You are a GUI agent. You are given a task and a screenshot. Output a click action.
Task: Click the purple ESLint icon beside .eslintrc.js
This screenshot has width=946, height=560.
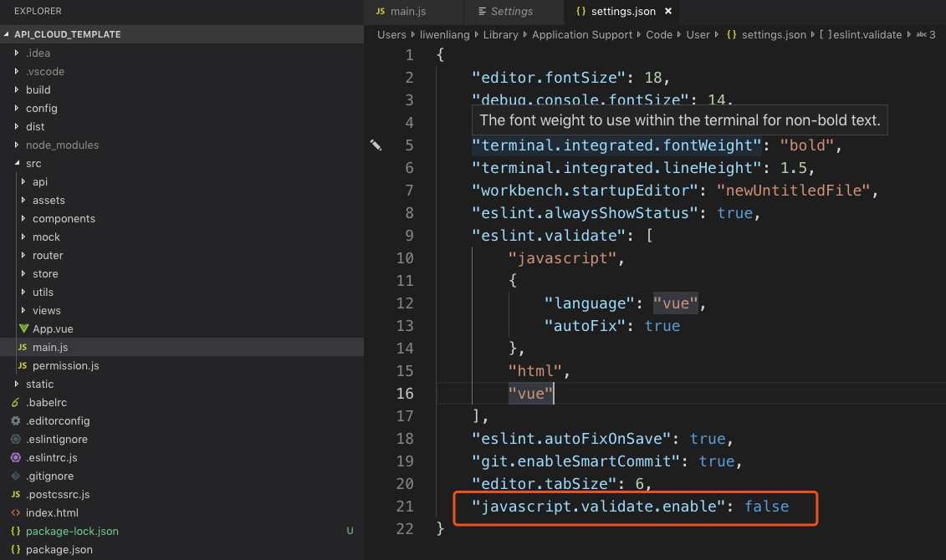[16, 457]
